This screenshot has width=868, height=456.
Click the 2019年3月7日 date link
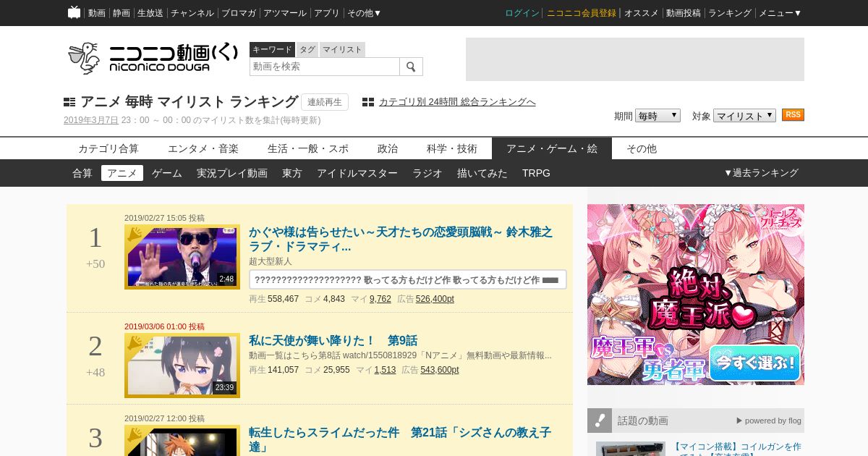91,120
